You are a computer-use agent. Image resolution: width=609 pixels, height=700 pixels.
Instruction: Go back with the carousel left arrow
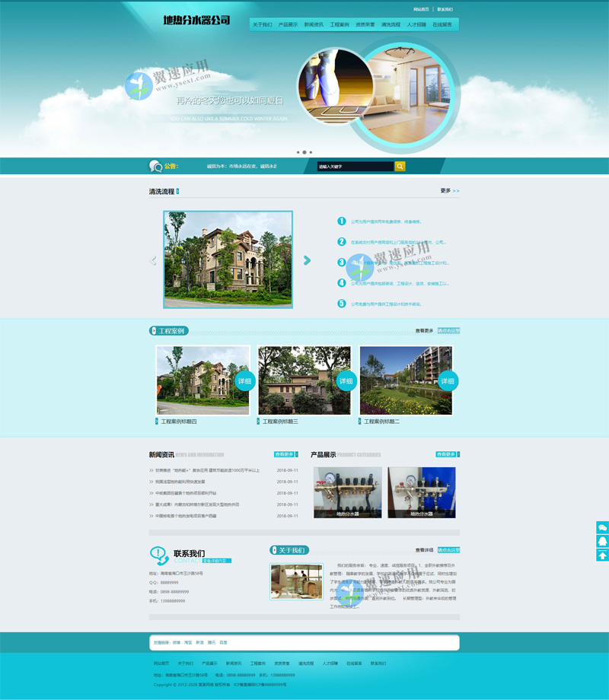[x=153, y=260]
